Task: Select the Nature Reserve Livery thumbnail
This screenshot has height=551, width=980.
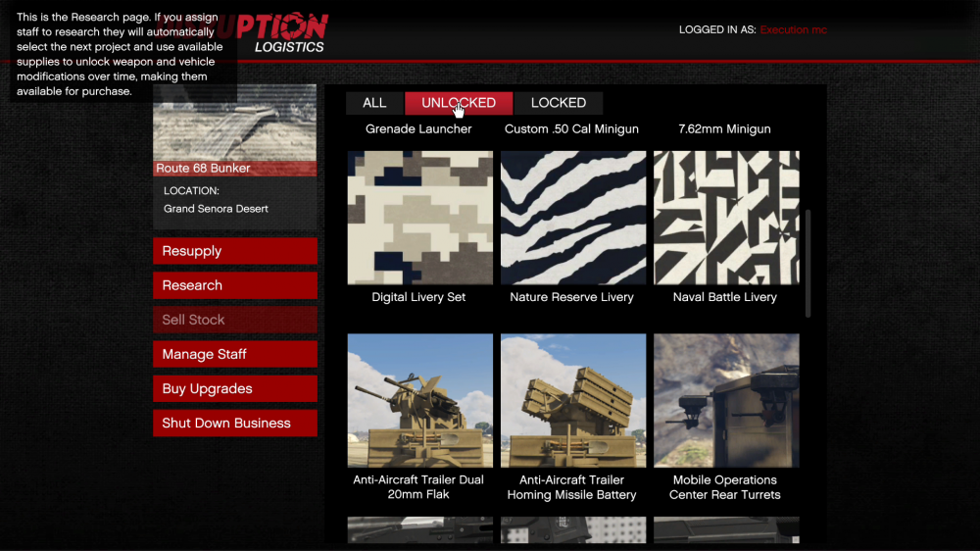Action: [x=573, y=218]
